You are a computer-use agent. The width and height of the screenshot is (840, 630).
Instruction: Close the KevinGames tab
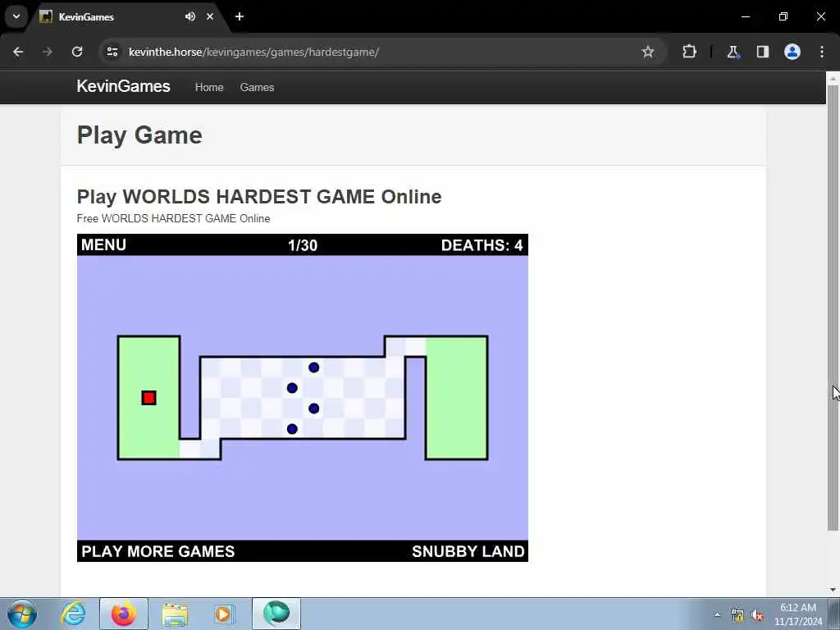(x=210, y=16)
